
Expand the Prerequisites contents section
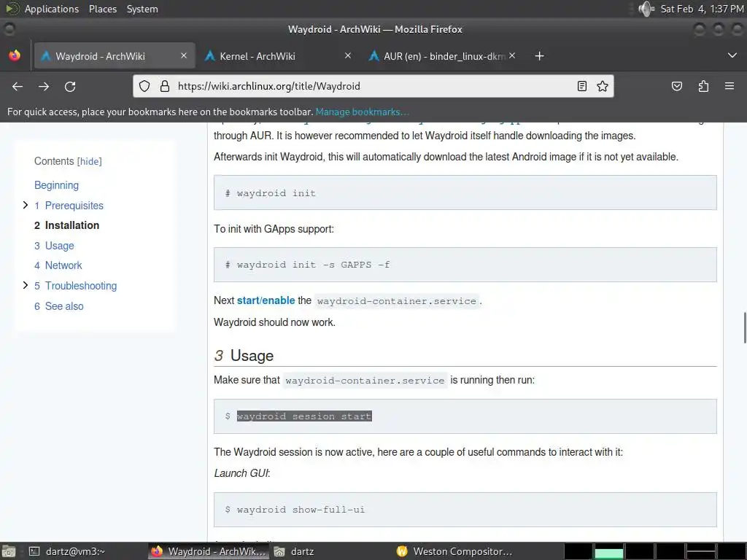tap(26, 205)
